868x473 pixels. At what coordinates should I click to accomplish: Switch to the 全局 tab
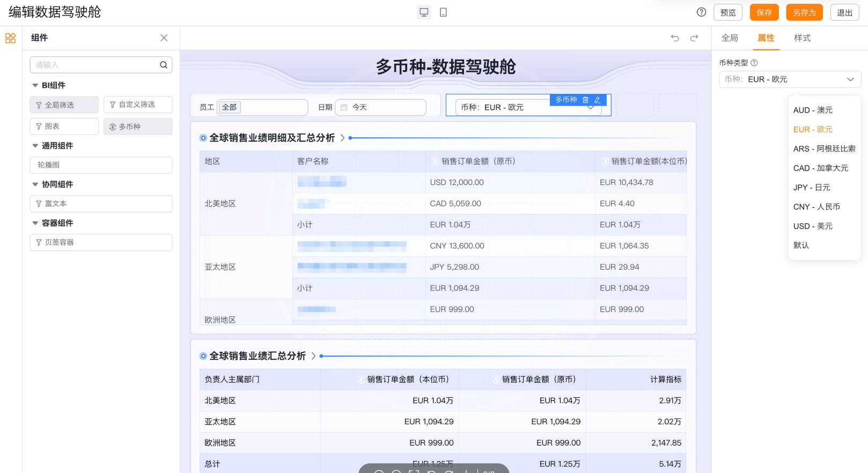coord(730,38)
